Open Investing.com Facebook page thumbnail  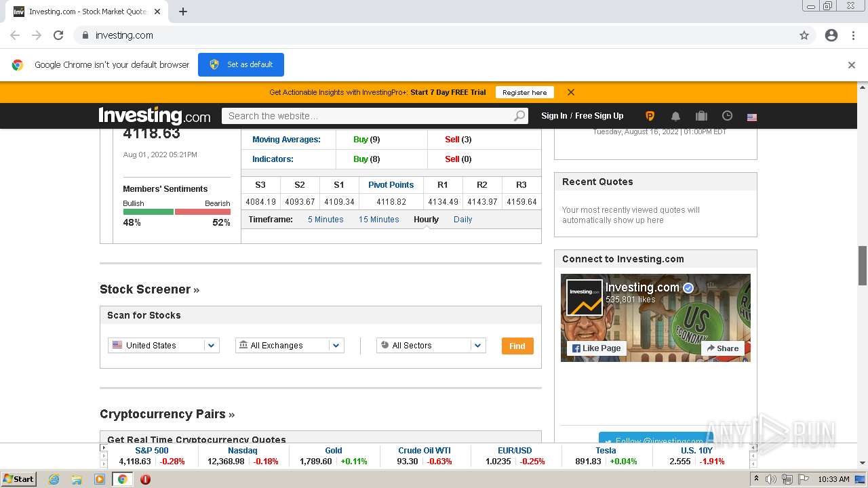click(585, 298)
